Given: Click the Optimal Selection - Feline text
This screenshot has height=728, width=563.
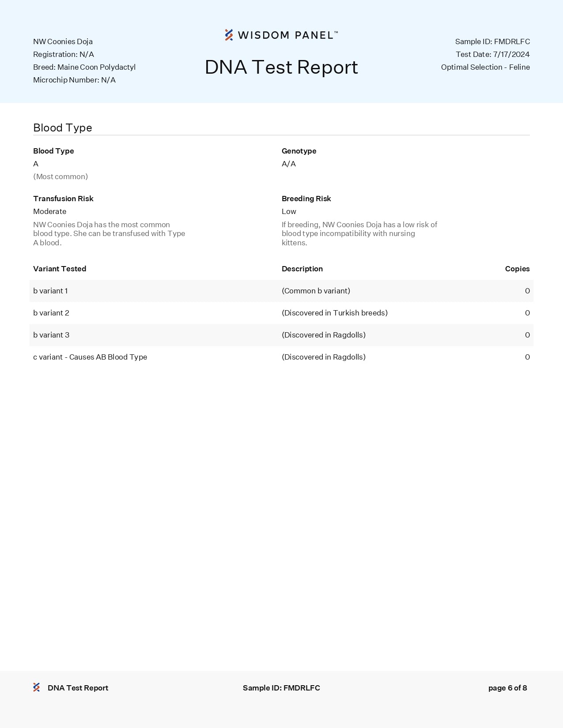Looking at the screenshot, I should [x=485, y=67].
